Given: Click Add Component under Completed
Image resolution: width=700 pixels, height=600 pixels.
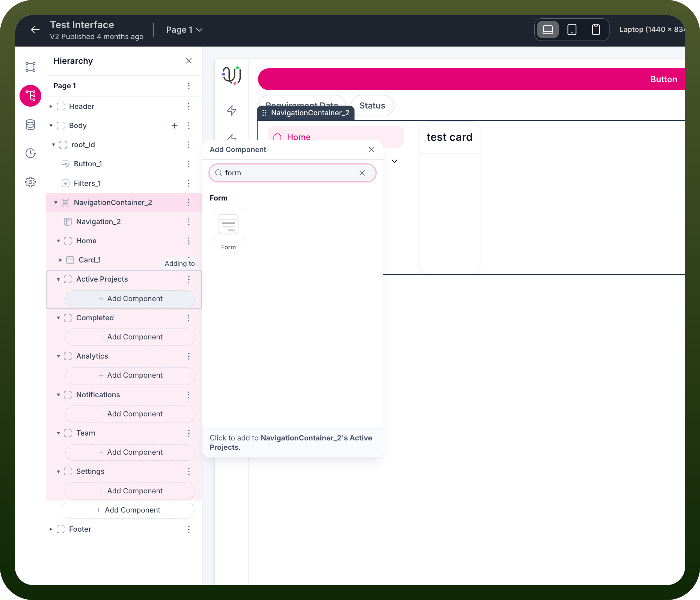Looking at the screenshot, I should point(130,337).
